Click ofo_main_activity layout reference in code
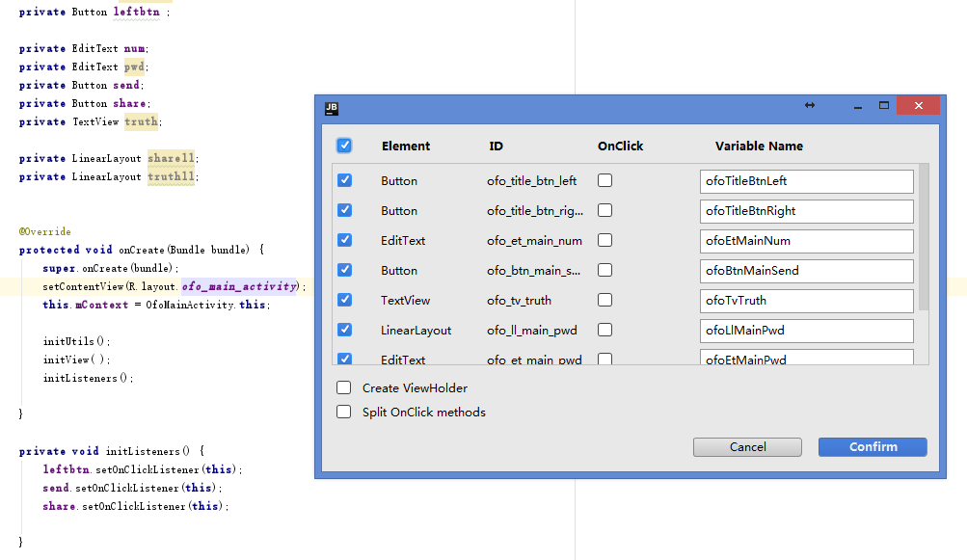 (241, 286)
